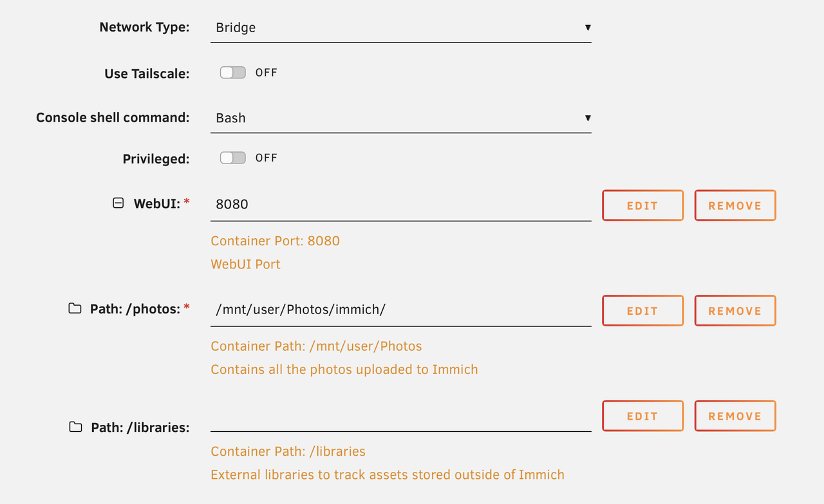Click the "Network Type:" label

pyautogui.click(x=144, y=27)
